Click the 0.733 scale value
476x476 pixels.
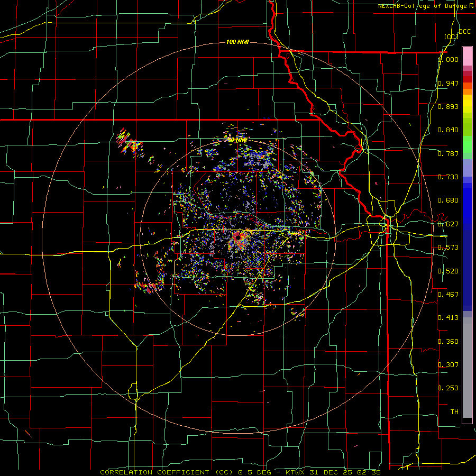pos(448,177)
